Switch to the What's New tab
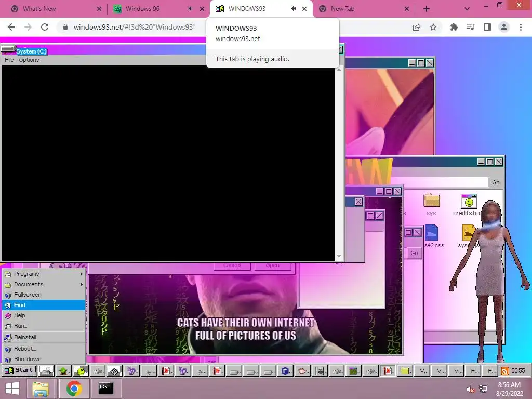532x399 pixels. (x=39, y=9)
